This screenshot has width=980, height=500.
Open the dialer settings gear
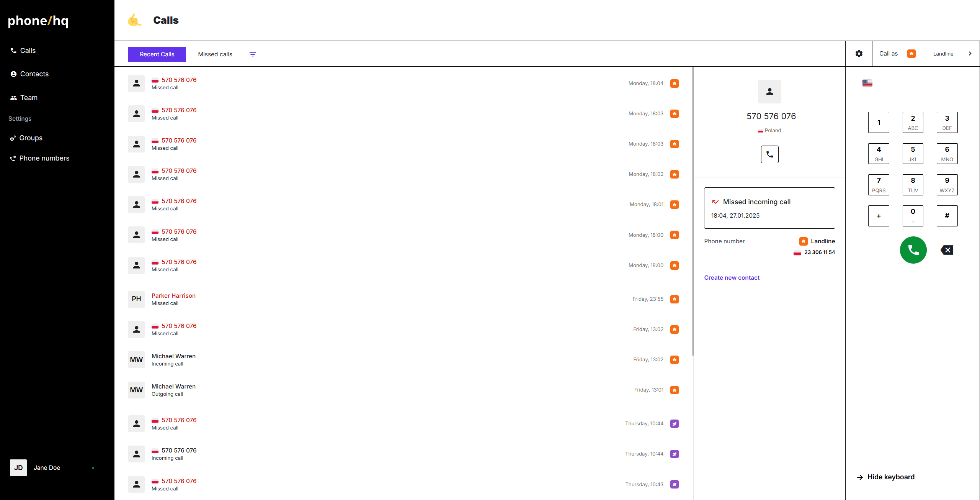pyautogui.click(x=859, y=54)
